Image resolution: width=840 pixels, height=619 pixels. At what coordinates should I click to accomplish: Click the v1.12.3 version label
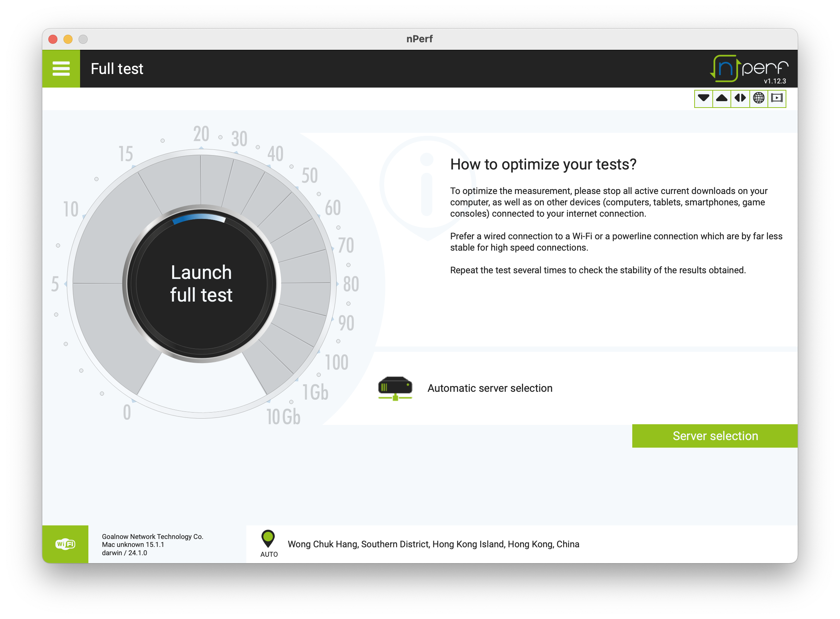pos(775,81)
